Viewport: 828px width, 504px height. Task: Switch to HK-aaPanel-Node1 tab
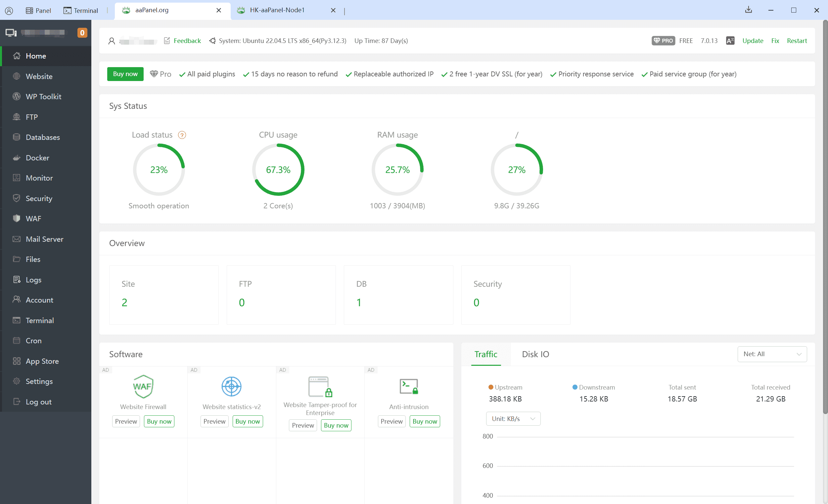pyautogui.click(x=277, y=10)
